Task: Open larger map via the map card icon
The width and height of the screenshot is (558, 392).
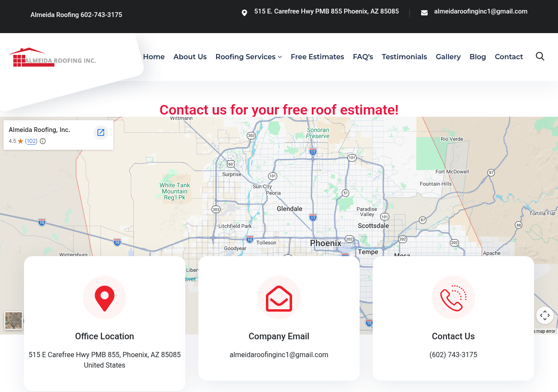Action: pos(101,132)
